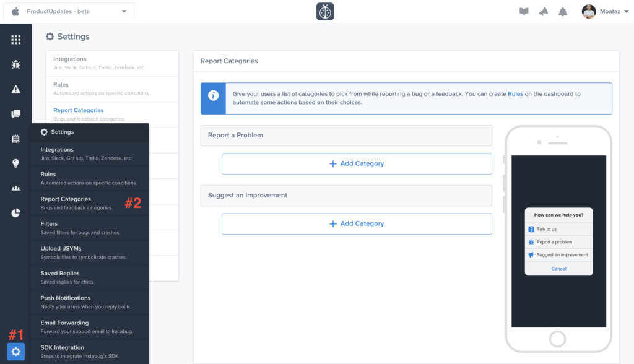Select the crashes warning icon
The height and width of the screenshot is (364, 634).
[15, 89]
